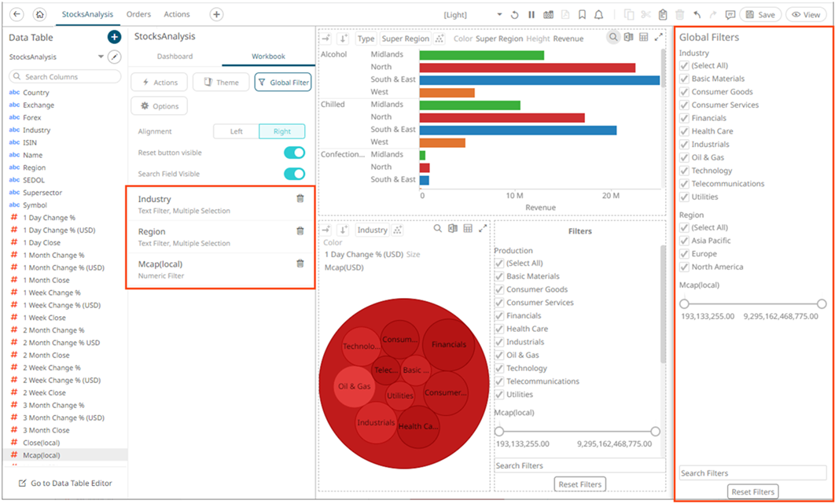
Task: Pause data refresh using the pause icon
Action: click(532, 14)
